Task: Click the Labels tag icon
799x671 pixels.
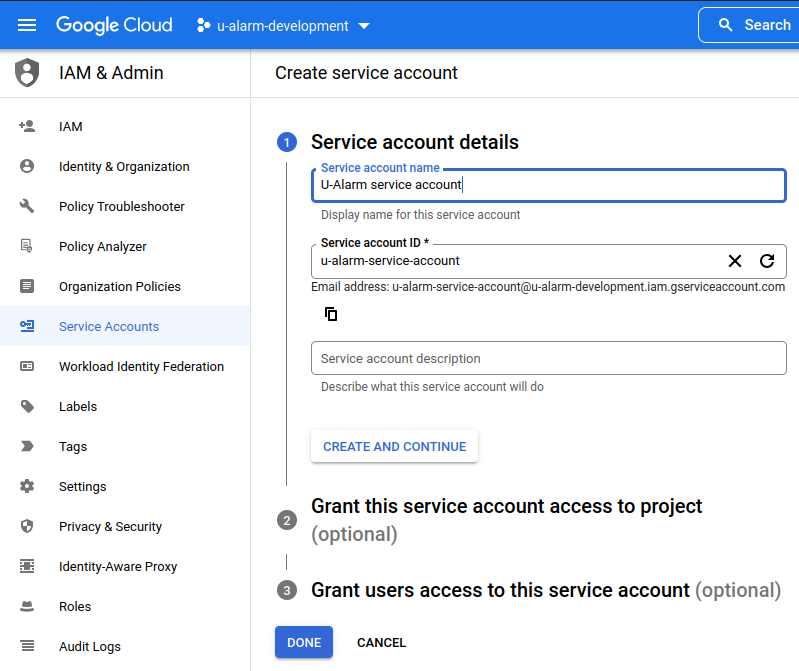Action: 27,406
